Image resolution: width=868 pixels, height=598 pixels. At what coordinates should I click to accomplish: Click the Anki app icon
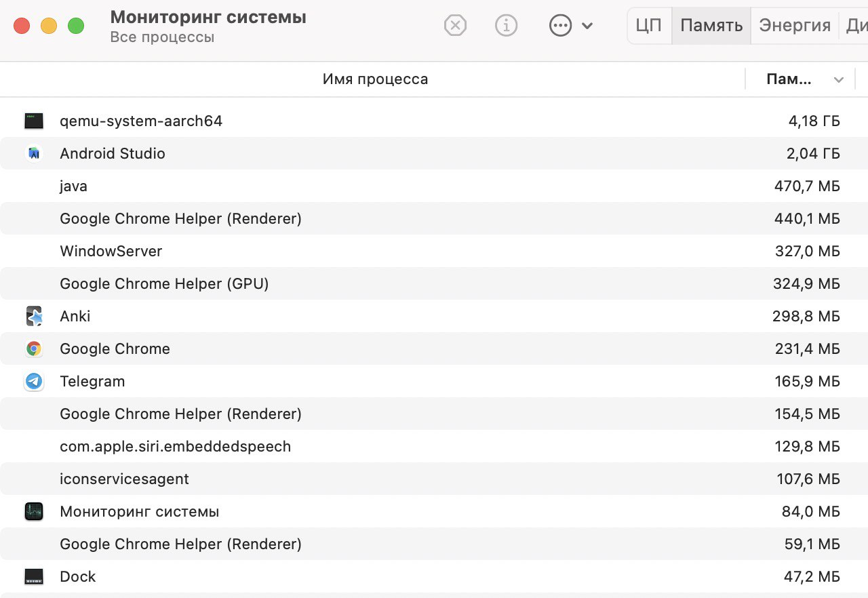point(34,316)
